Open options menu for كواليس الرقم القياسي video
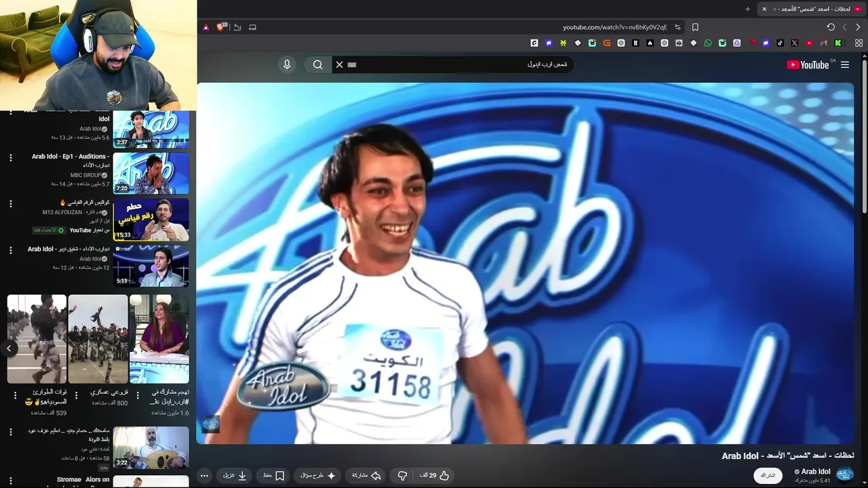 [x=10, y=204]
